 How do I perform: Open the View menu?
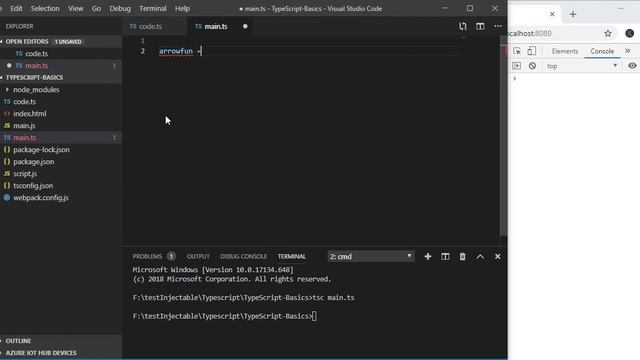coord(76,9)
